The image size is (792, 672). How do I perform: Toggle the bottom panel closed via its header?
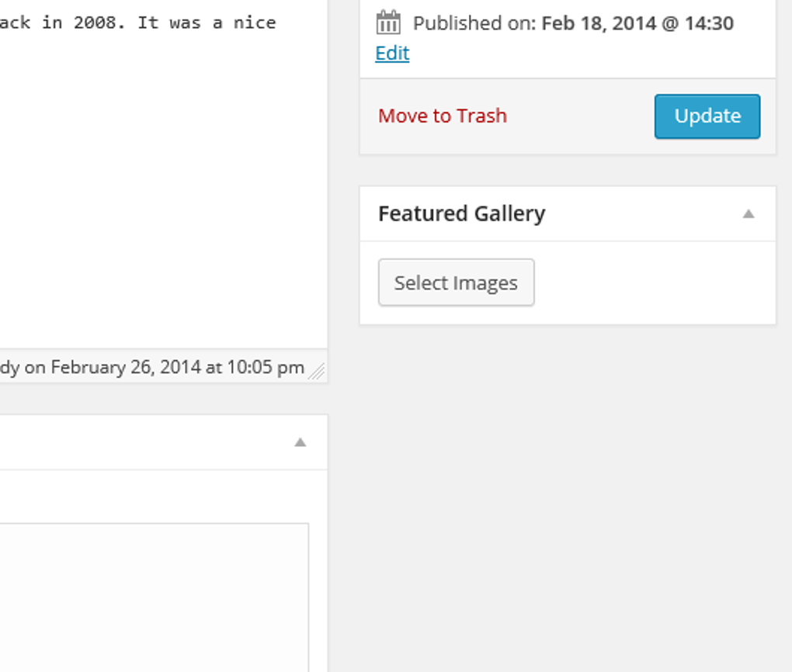pyautogui.click(x=155, y=442)
